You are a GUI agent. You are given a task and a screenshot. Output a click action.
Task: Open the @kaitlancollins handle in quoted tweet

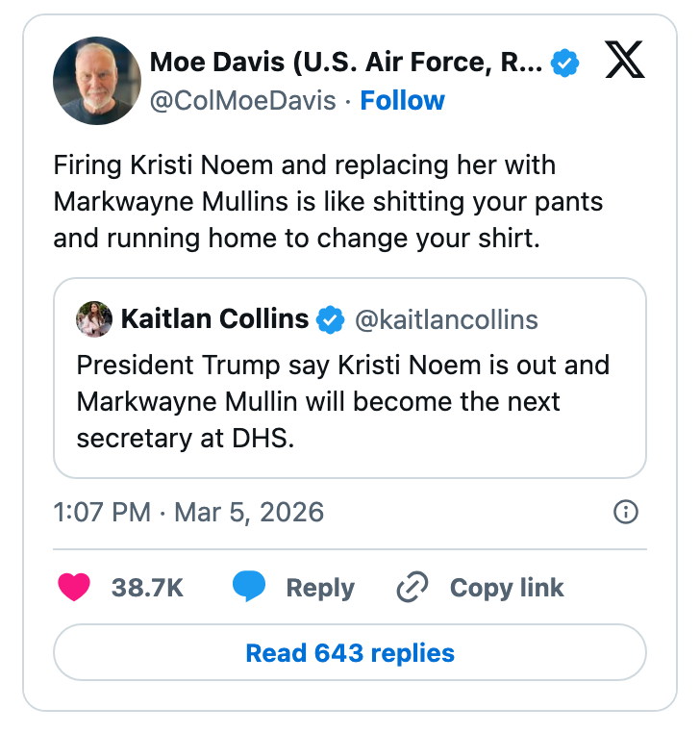click(446, 319)
